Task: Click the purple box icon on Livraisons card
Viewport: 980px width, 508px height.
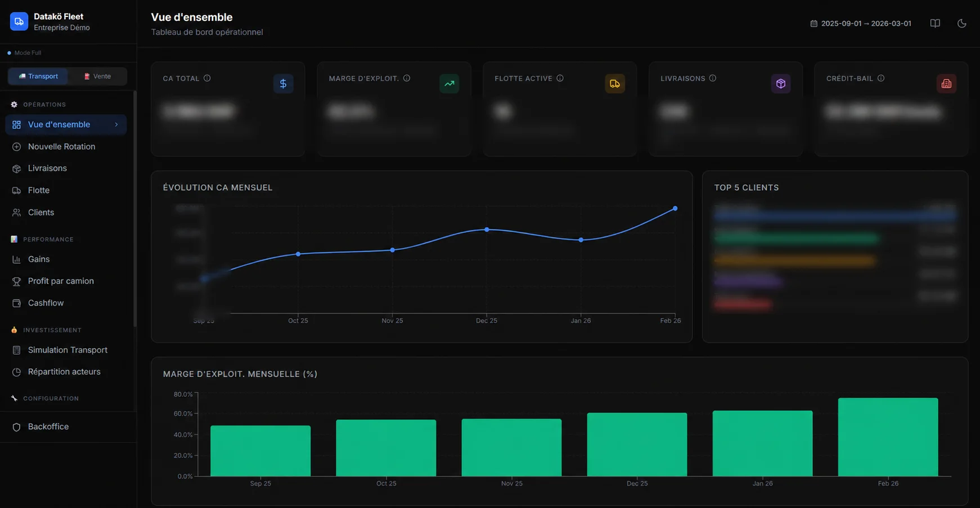Action: [781, 84]
